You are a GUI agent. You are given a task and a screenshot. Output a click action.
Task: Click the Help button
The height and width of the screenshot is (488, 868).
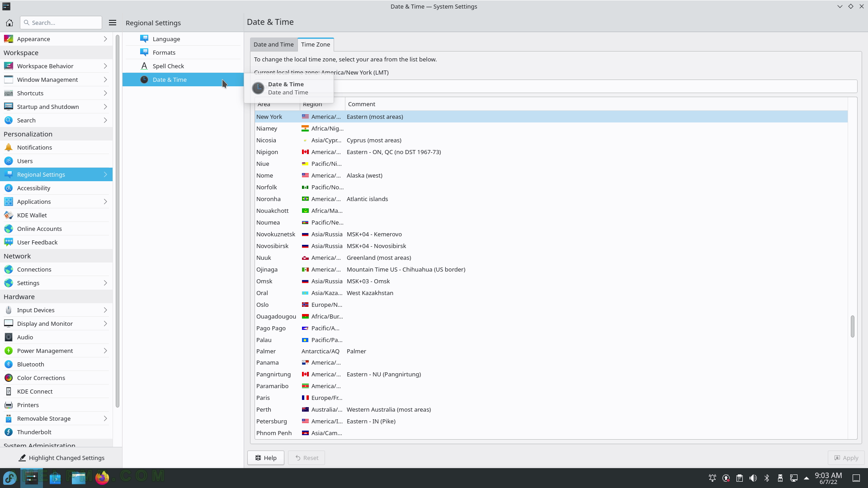point(266,458)
